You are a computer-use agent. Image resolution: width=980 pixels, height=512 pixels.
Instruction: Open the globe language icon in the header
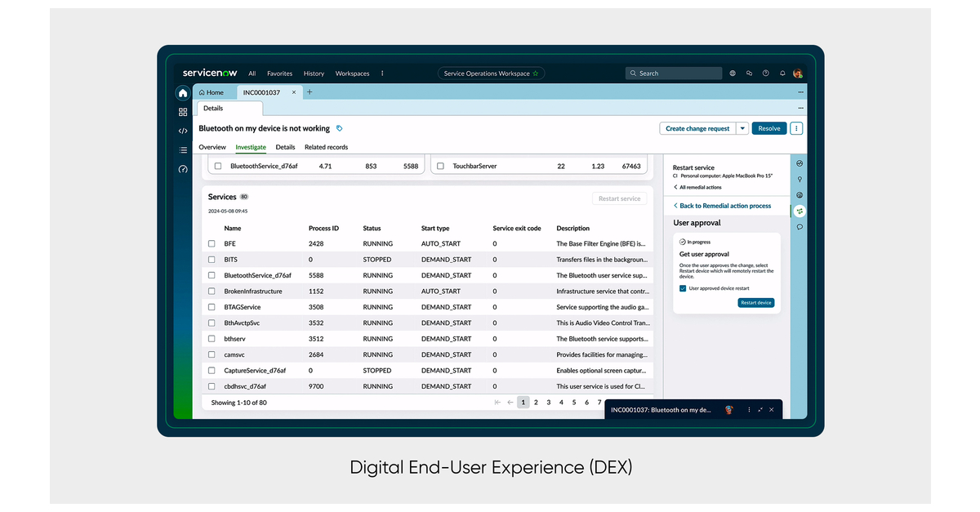732,73
